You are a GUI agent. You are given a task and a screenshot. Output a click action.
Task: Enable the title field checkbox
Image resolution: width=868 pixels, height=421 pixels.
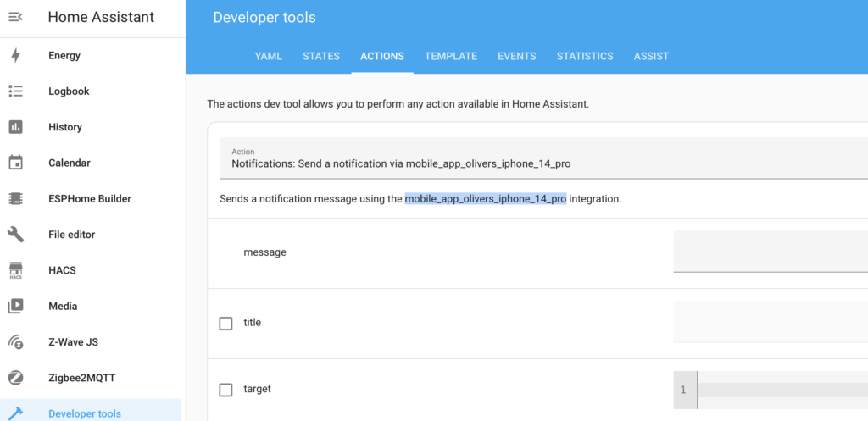pyautogui.click(x=225, y=323)
